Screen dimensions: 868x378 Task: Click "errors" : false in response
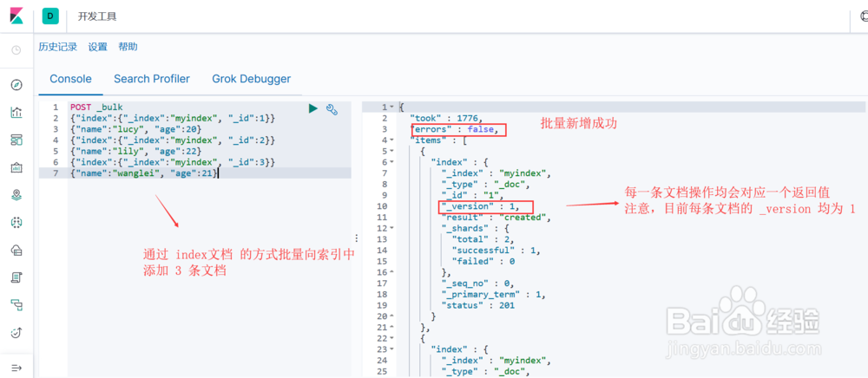(457, 129)
